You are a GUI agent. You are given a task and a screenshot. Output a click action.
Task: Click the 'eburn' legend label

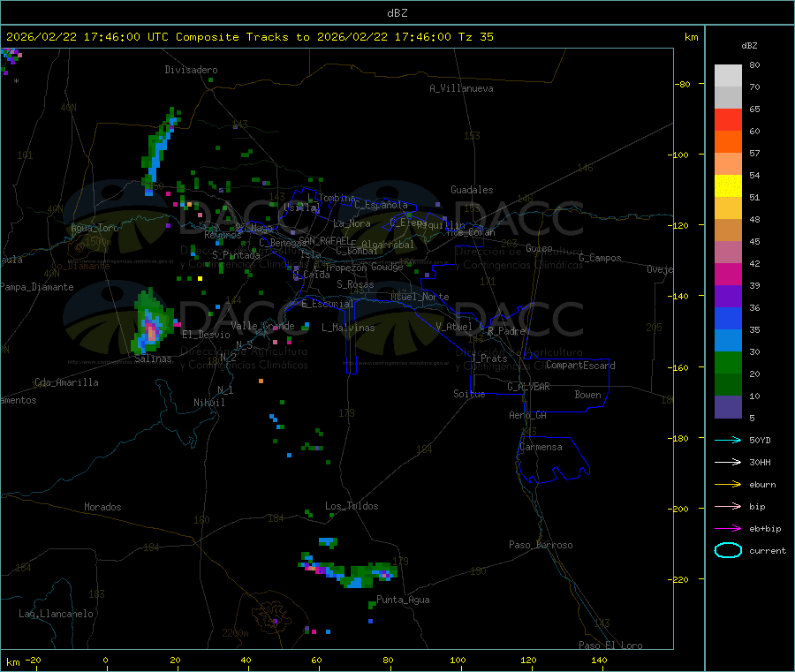click(x=762, y=485)
